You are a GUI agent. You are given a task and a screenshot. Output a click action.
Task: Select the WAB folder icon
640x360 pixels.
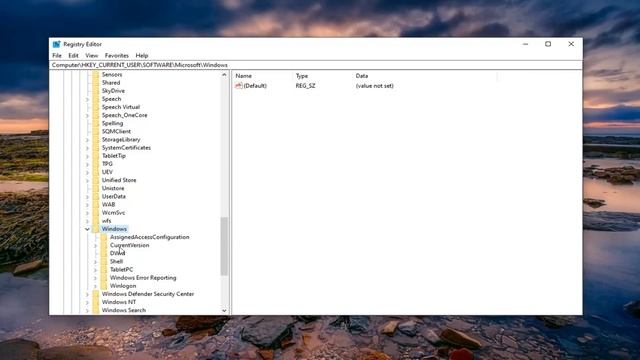click(96, 204)
